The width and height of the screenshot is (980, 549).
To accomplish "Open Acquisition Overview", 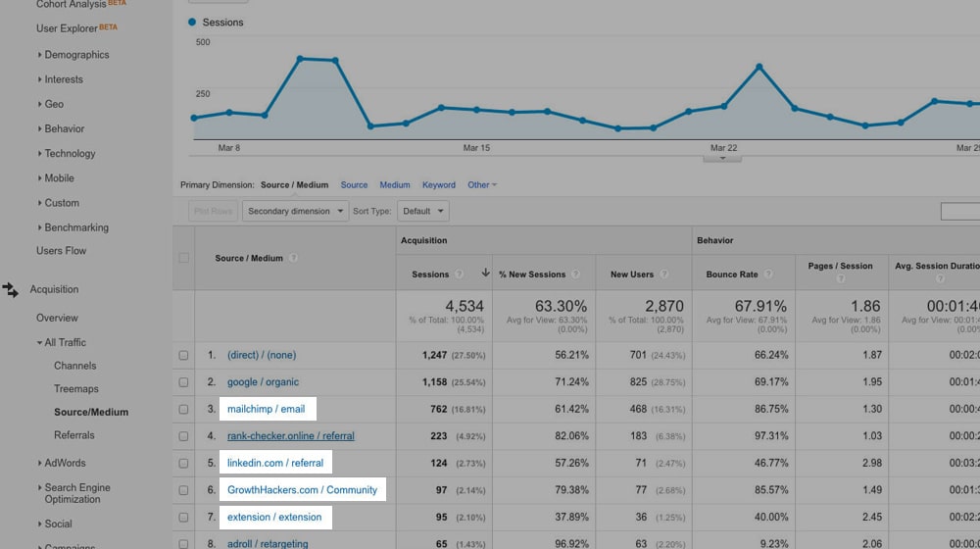I will pos(57,318).
